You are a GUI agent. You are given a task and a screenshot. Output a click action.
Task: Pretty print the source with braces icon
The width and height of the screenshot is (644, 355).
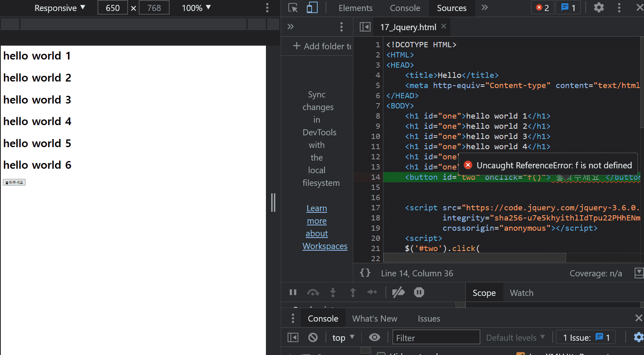tap(365, 273)
